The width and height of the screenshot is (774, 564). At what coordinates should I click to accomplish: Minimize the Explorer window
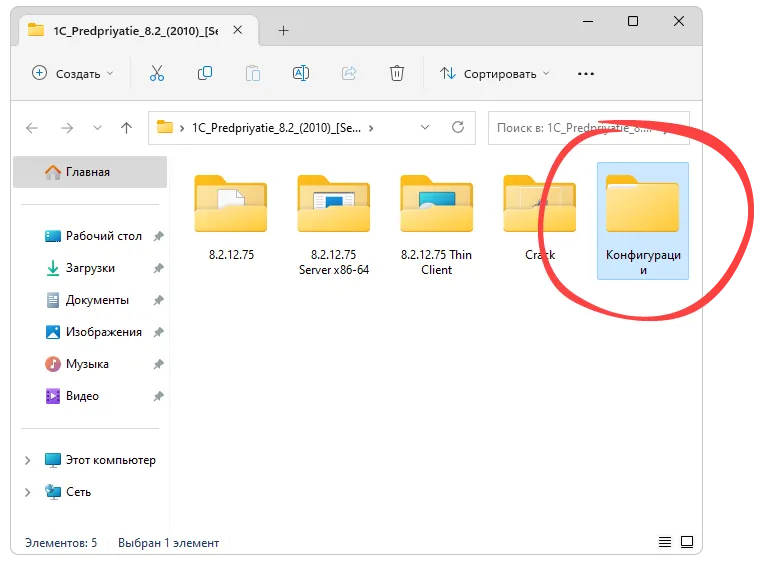click(588, 21)
